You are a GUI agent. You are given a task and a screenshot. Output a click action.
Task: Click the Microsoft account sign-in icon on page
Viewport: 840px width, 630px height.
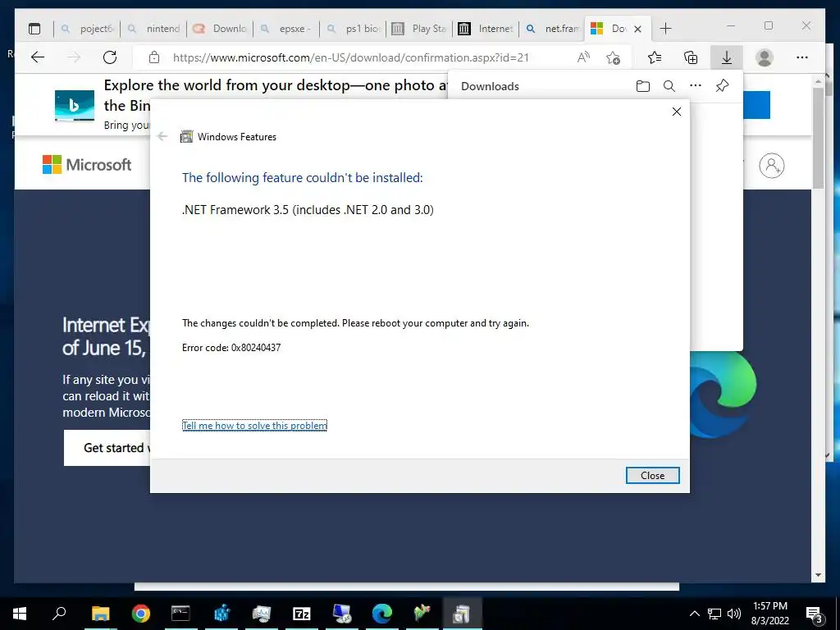771,166
